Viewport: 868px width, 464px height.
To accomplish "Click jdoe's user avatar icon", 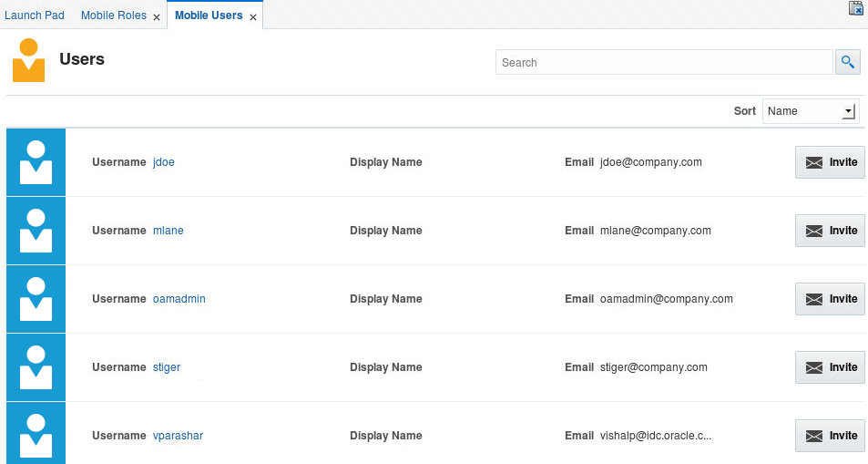I will [x=36, y=162].
